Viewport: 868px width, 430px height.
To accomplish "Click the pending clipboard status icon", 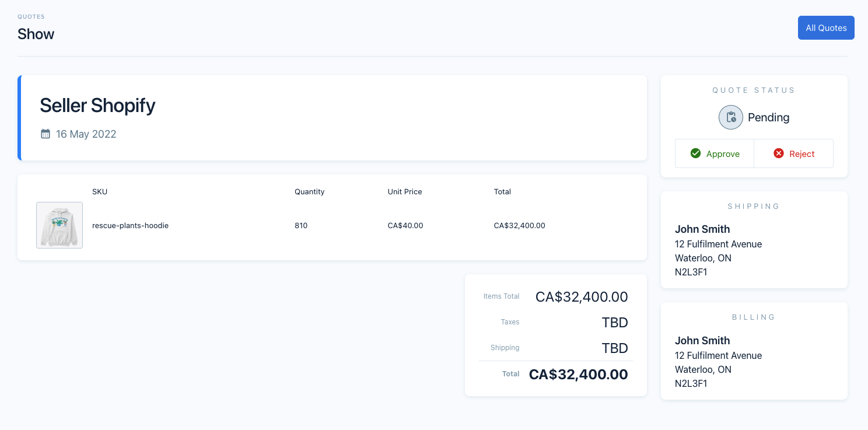I will (x=731, y=117).
